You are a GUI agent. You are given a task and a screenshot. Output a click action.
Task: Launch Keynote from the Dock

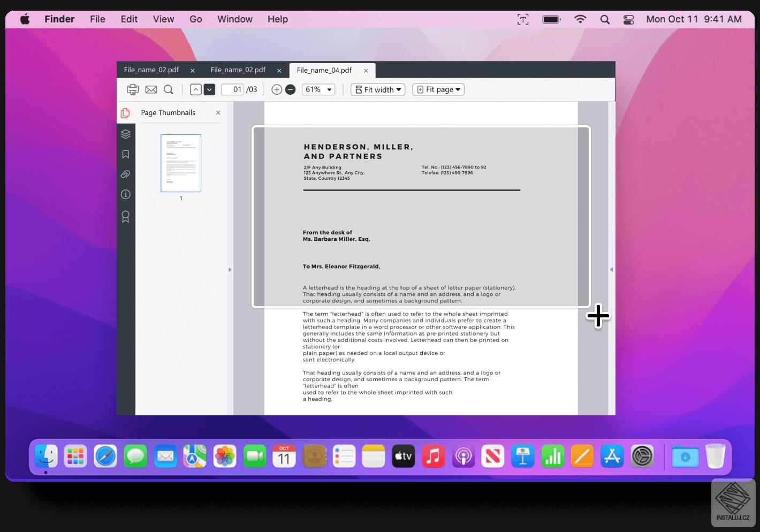(x=523, y=457)
